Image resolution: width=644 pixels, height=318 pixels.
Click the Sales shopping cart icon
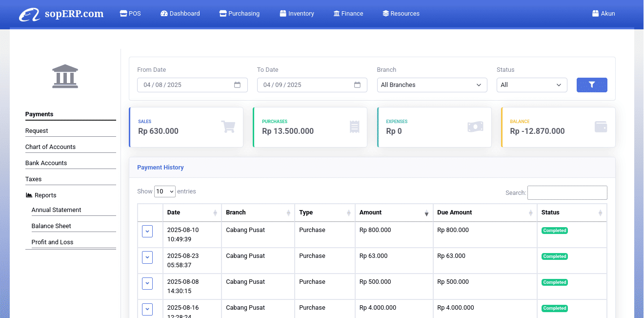coord(228,127)
